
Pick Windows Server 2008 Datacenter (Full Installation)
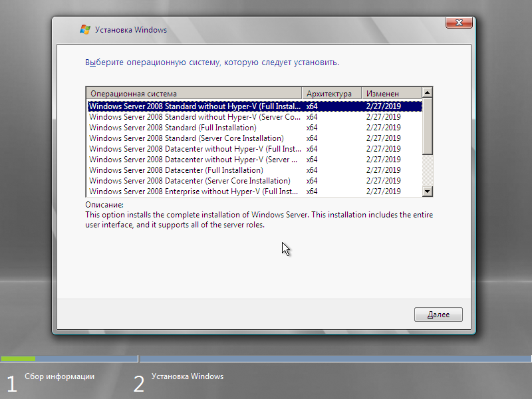[x=255, y=170]
